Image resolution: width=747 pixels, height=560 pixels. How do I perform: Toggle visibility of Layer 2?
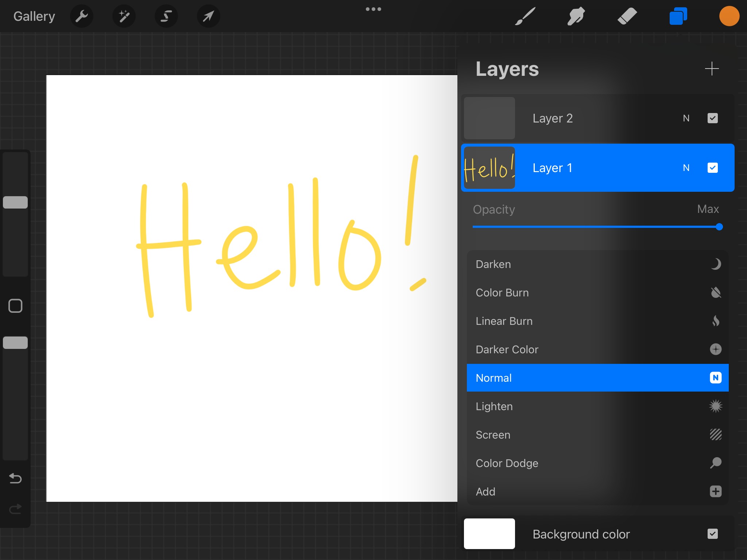tap(712, 118)
